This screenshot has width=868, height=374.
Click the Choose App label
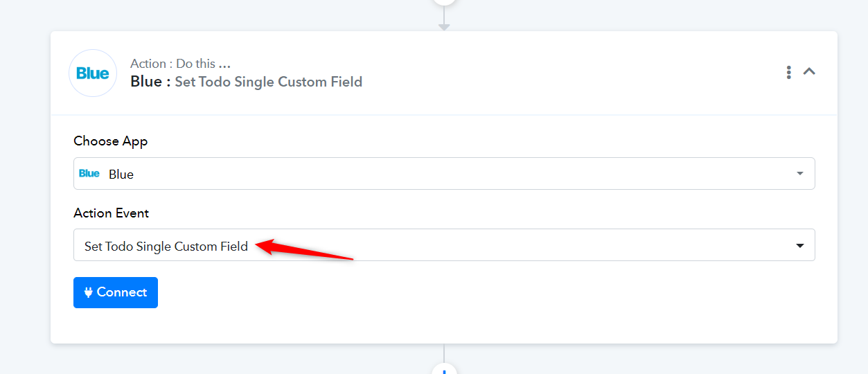tap(111, 141)
